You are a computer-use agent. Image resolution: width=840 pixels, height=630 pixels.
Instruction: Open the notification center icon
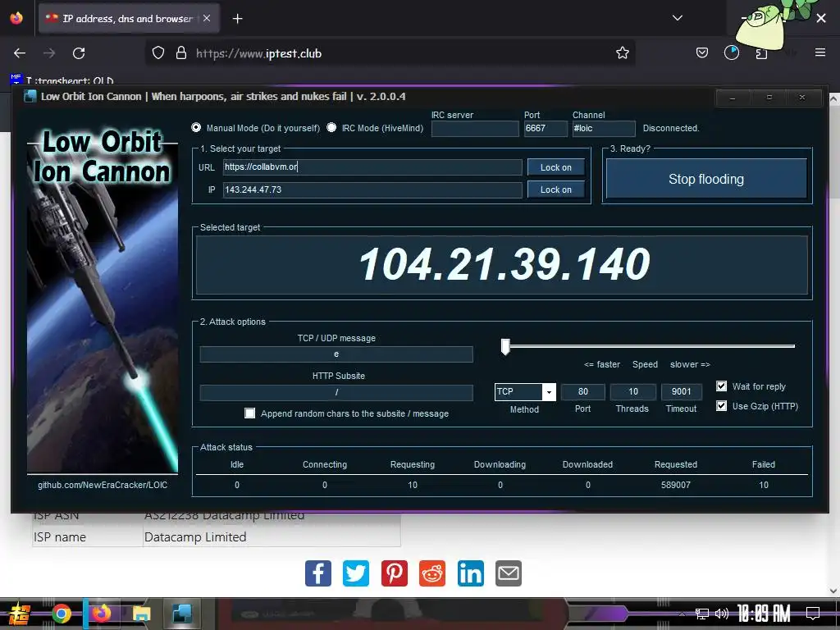coord(813,614)
